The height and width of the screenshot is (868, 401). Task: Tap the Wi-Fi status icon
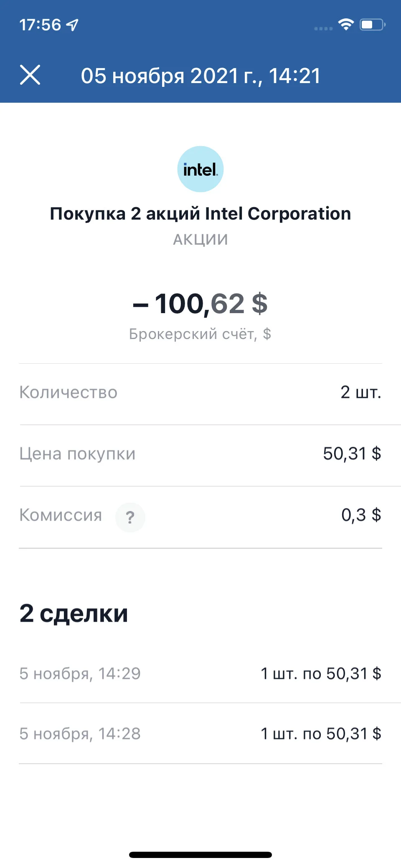pyautogui.click(x=346, y=25)
